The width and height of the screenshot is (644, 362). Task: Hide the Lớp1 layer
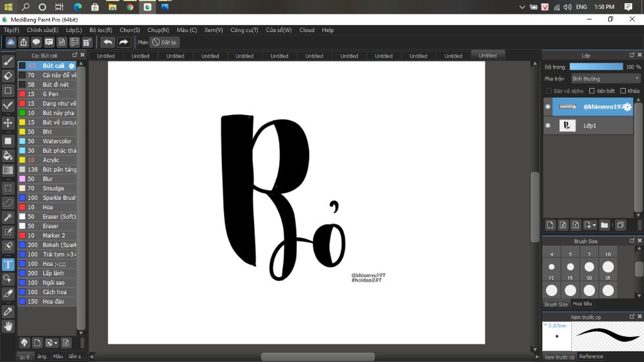[x=548, y=126]
